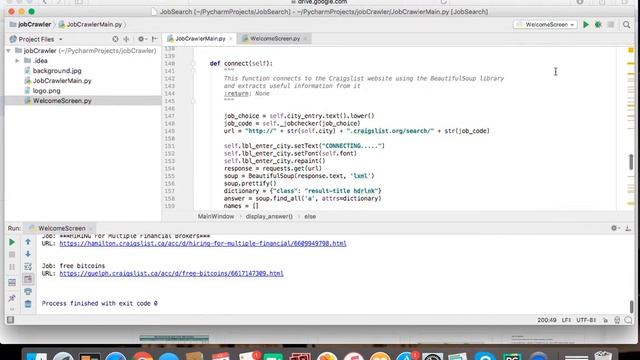
Task: Open Project panel gear settings
Action: pos(141,39)
